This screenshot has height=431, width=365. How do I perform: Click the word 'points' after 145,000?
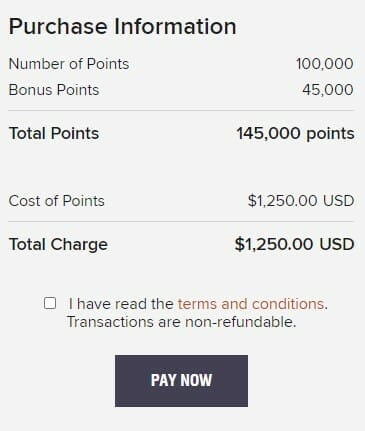[330, 134]
